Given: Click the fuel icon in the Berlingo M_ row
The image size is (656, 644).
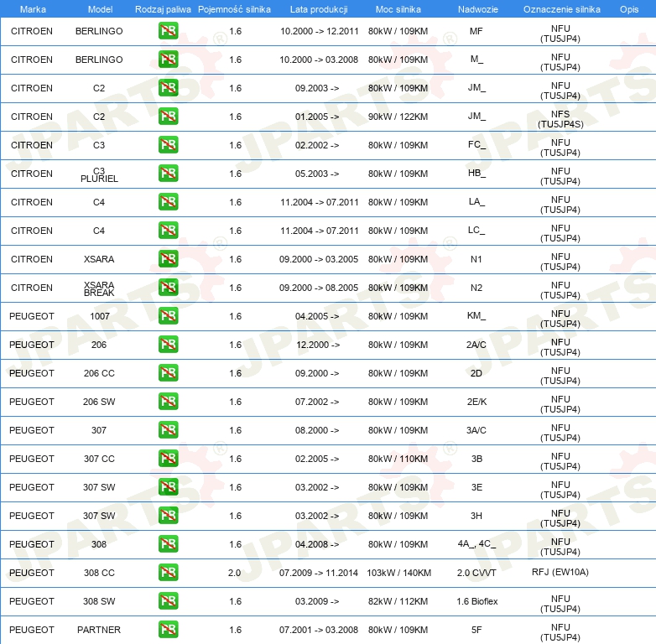Looking at the screenshot, I should (x=168, y=60).
